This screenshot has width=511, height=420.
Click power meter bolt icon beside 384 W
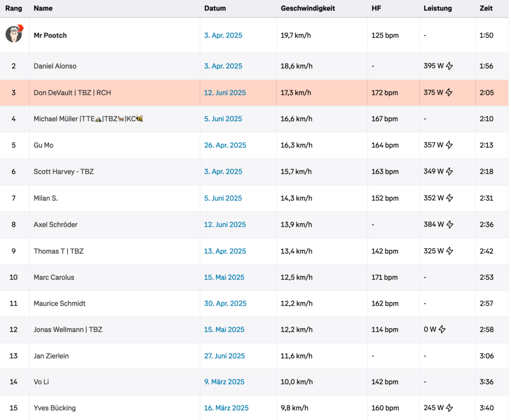coord(450,224)
